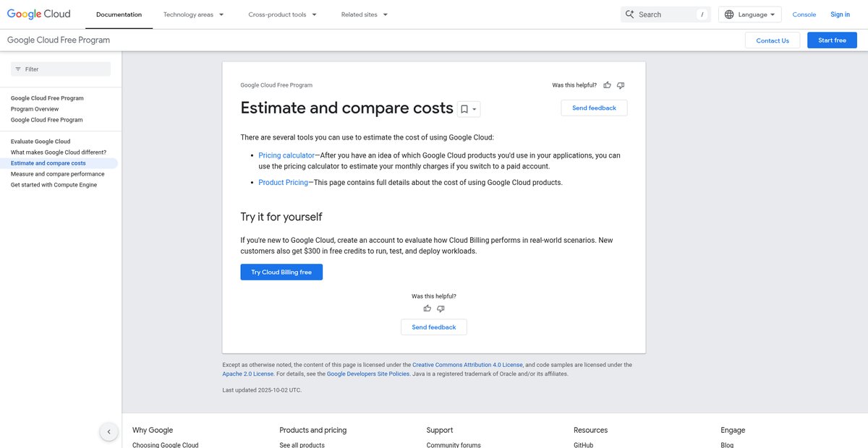Click the Console link
Image resolution: width=868 pixels, height=448 pixels.
[x=804, y=14]
